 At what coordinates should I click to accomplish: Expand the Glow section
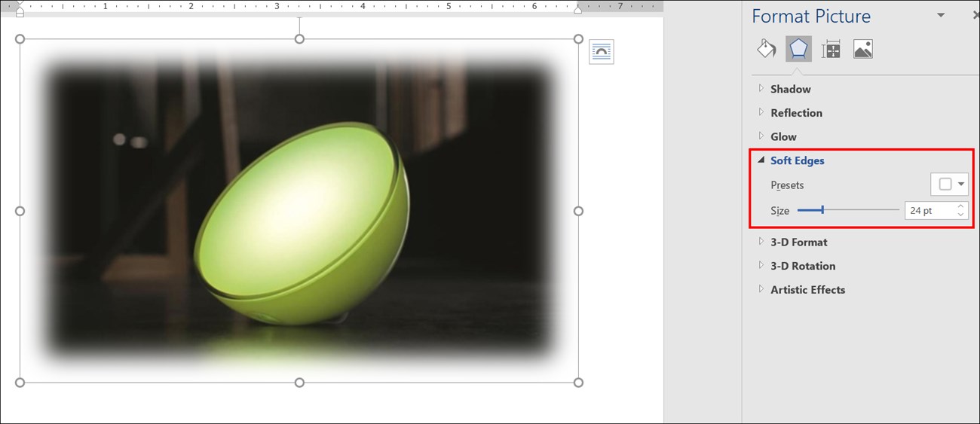(x=783, y=137)
